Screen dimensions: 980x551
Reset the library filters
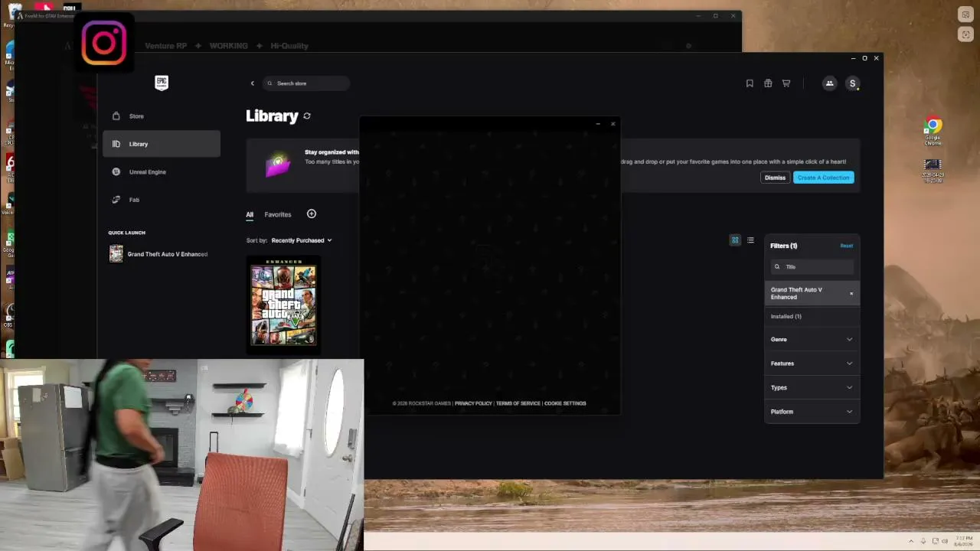coord(846,246)
